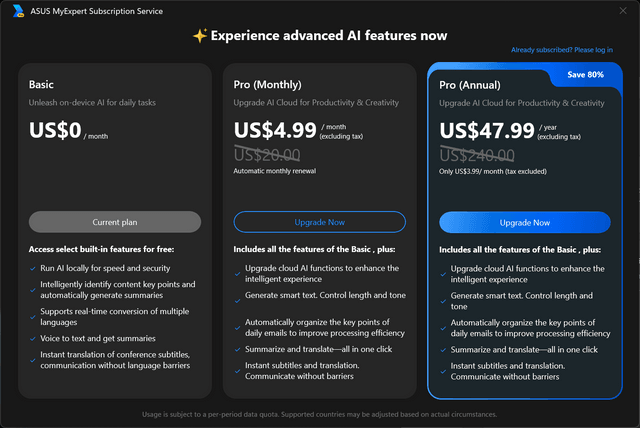Click checkmark beside monthly 'Summarize and translate'
The height and width of the screenshot is (428, 640).
point(238,350)
